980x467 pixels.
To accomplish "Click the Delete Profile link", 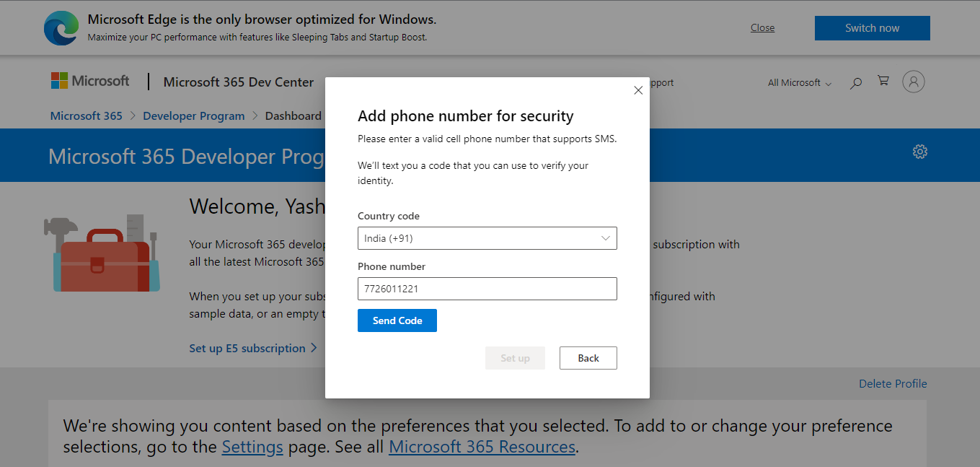I will pyautogui.click(x=893, y=383).
